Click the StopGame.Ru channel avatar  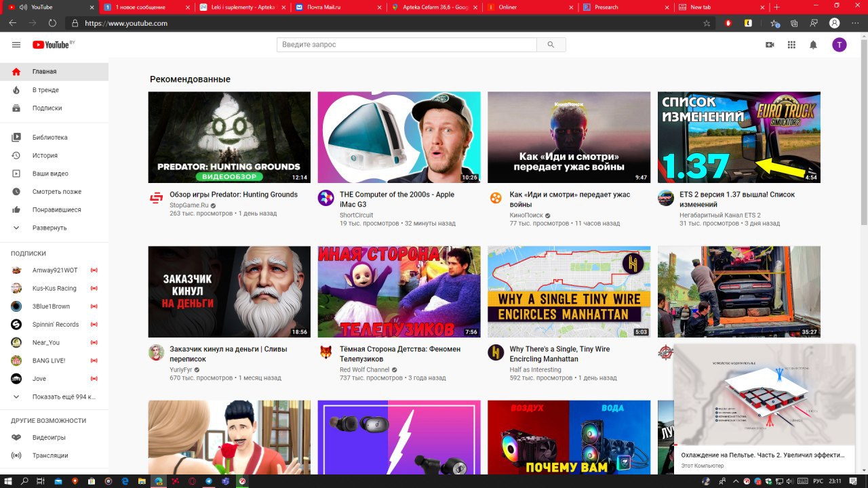click(x=157, y=198)
